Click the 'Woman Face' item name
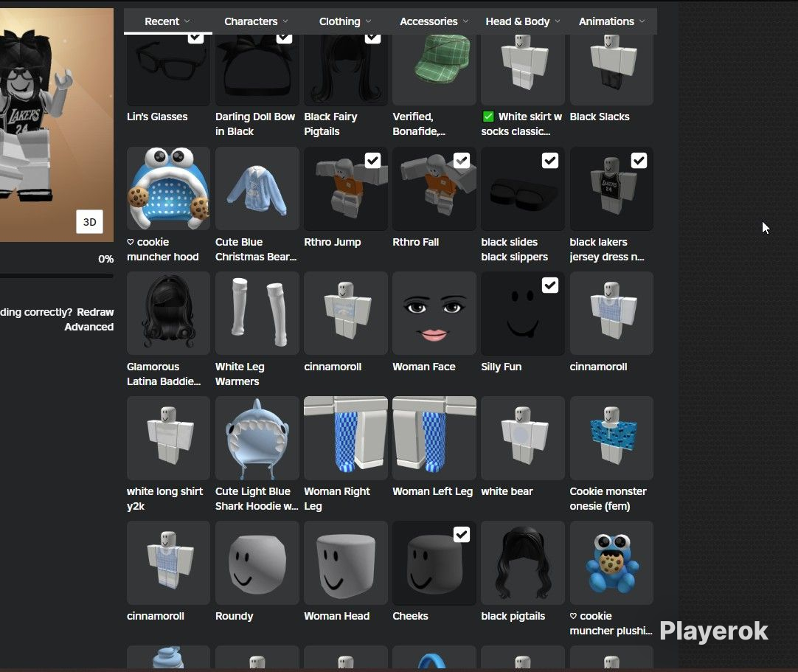The width and height of the screenshot is (798, 672). [424, 367]
